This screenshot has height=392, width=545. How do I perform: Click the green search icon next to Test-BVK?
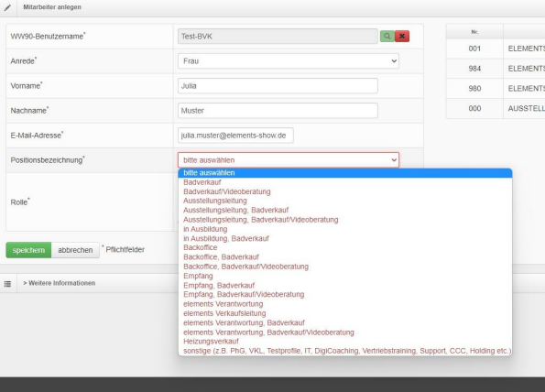(x=387, y=36)
